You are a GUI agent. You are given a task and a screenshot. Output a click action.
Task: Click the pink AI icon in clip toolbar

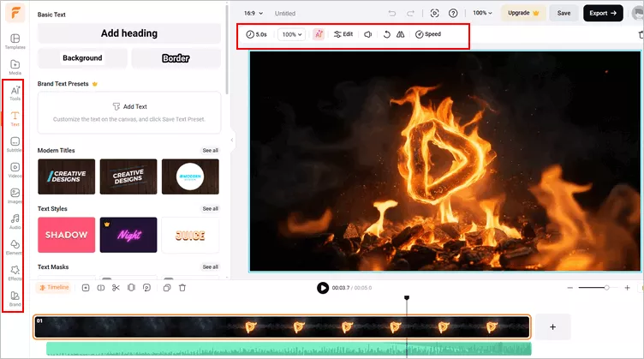coord(319,34)
